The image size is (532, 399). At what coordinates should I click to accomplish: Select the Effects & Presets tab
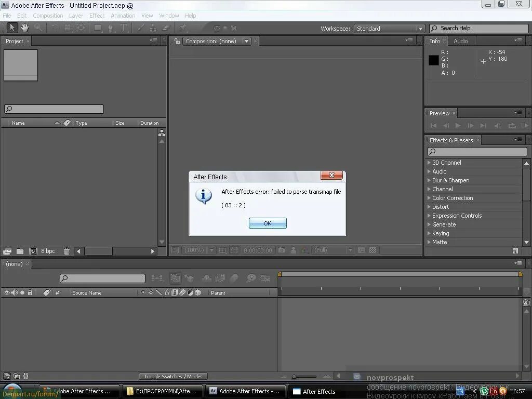451,140
